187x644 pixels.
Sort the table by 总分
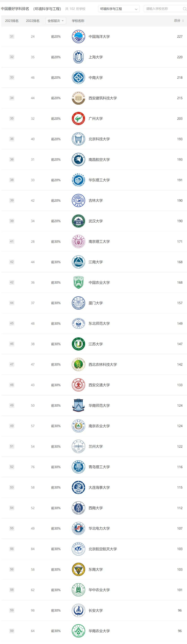[179, 21]
